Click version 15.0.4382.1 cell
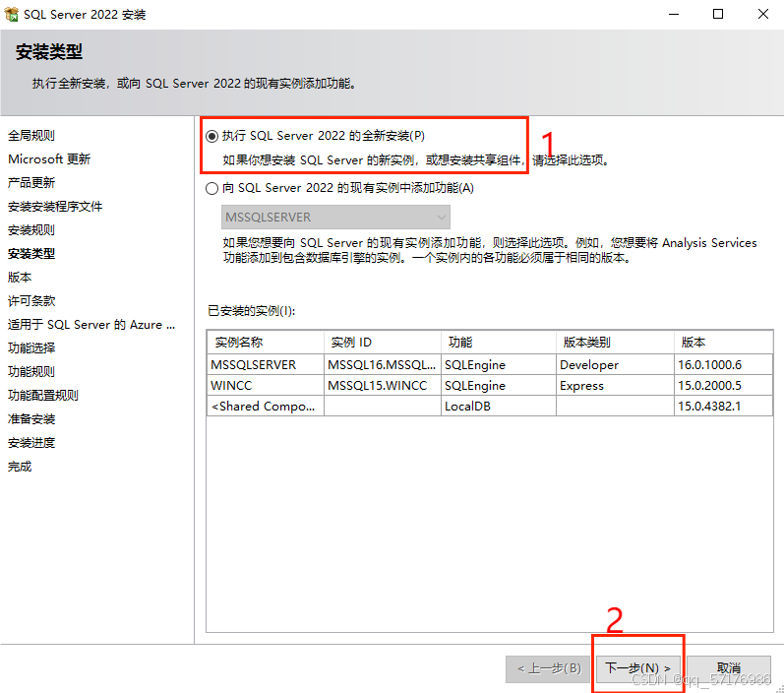The image size is (784, 693). pyautogui.click(x=723, y=406)
